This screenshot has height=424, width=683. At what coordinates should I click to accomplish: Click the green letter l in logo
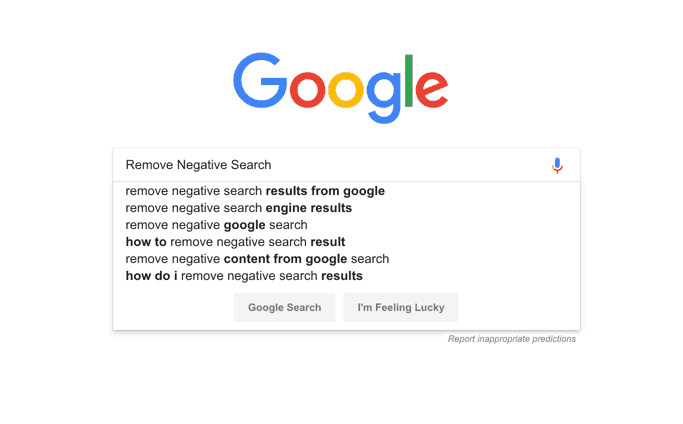pyautogui.click(x=409, y=81)
